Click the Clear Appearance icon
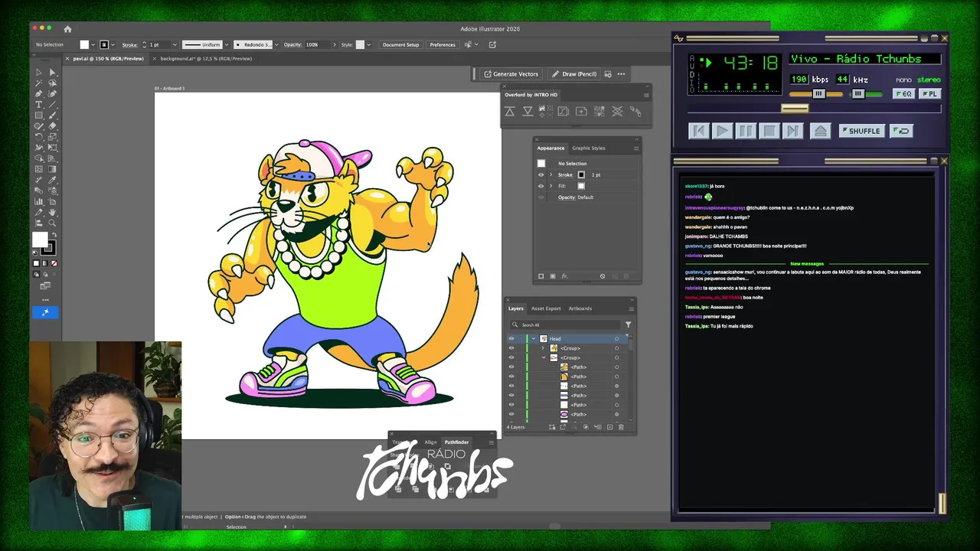The height and width of the screenshot is (551, 980). click(x=603, y=276)
